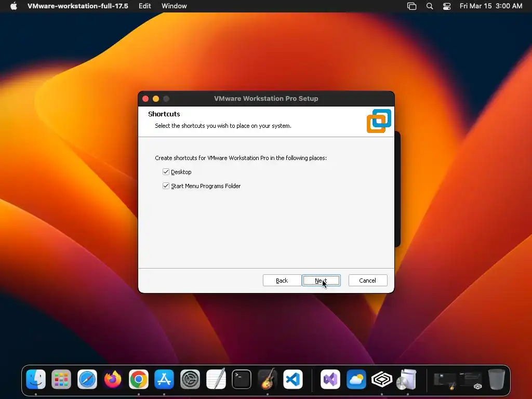Click the installer package icon in dock
The width and height of the screenshot is (532, 399).
(x=407, y=379)
